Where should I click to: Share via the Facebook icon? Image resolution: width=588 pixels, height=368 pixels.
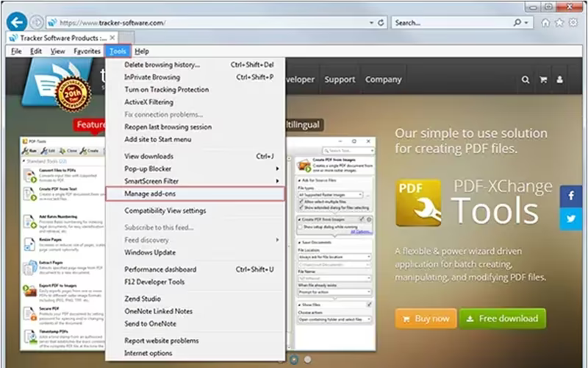click(571, 196)
